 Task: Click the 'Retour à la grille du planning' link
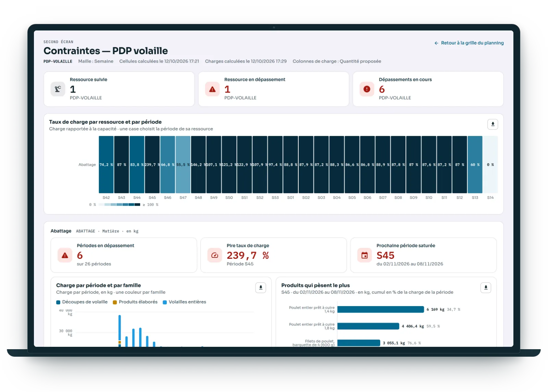click(469, 43)
